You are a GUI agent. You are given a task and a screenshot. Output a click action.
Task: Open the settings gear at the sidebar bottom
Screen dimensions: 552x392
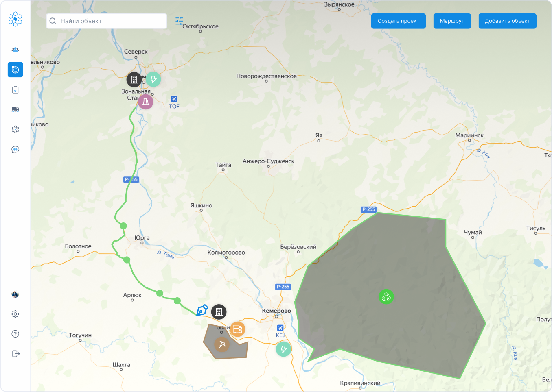click(15, 314)
